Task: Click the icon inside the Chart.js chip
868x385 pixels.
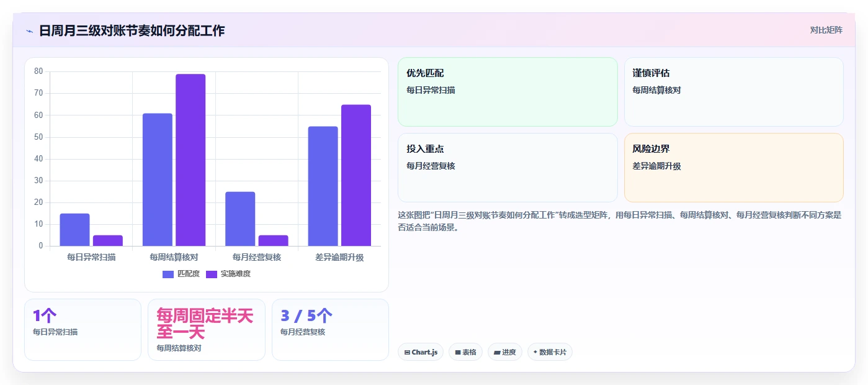Action: (x=407, y=352)
